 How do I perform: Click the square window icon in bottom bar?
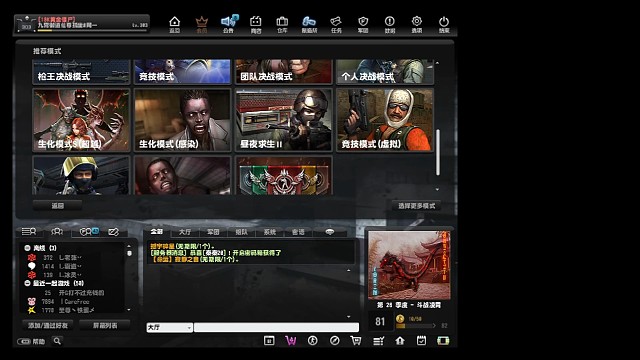point(269,340)
